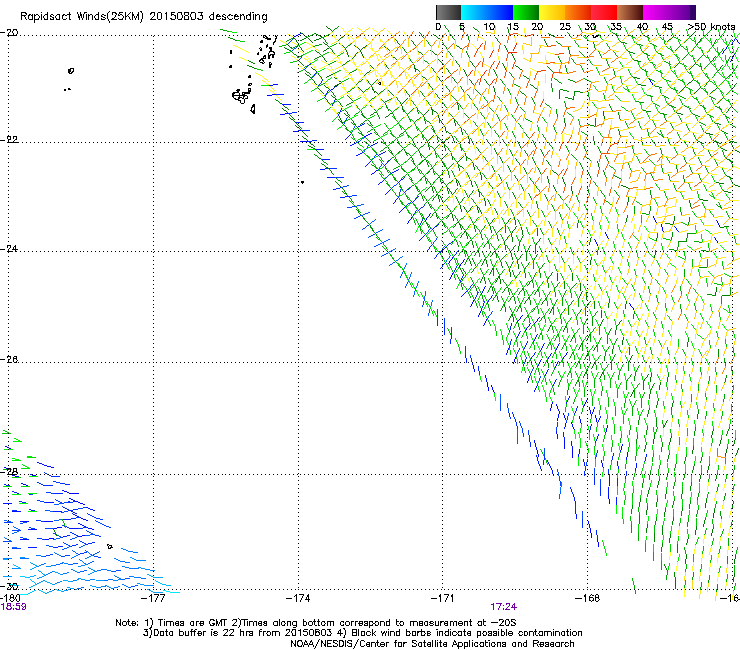The height and width of the screenshot is (650, 740).
Task: Click the -22 latitude axis label
Action: point(9,140)
